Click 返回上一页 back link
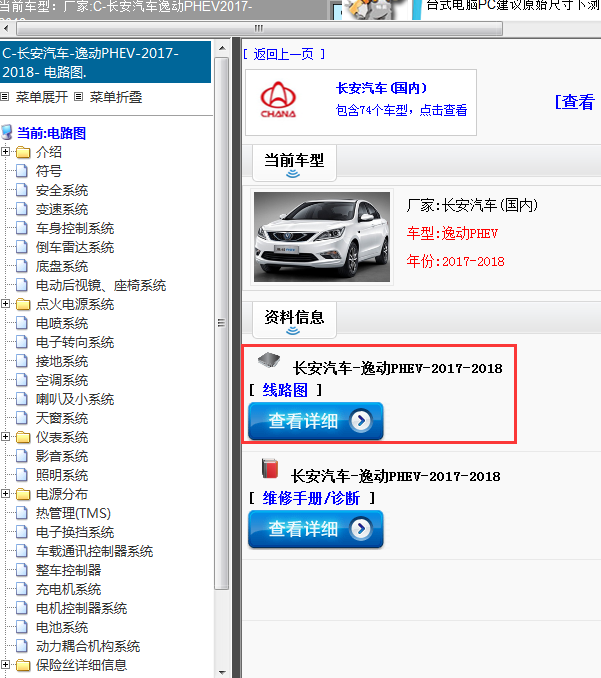Viewport: 601px width, 678px height. pos(284,54)
